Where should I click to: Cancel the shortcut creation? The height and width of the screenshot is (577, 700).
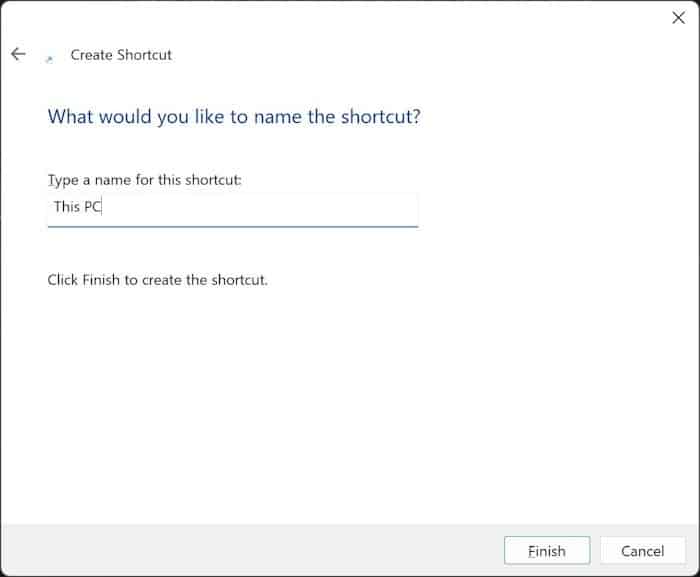(x=642, y=551)
